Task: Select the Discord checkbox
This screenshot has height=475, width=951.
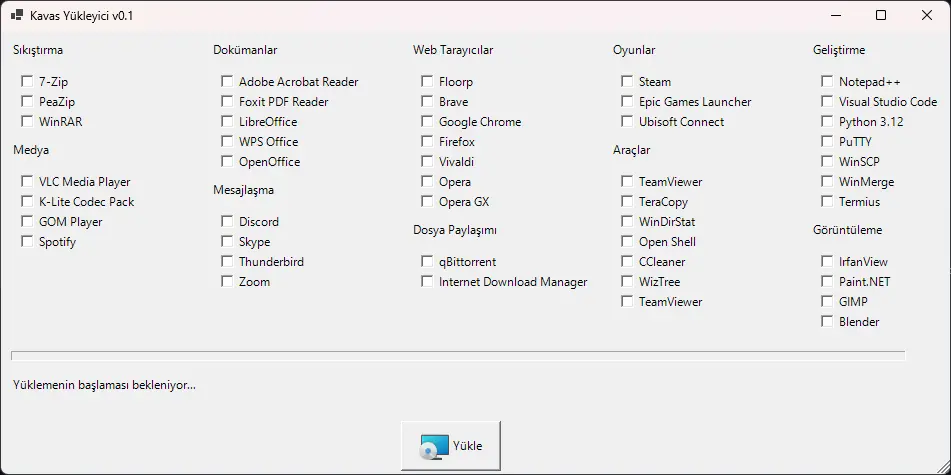Action: pyautogui.click(x=227, y=221)
